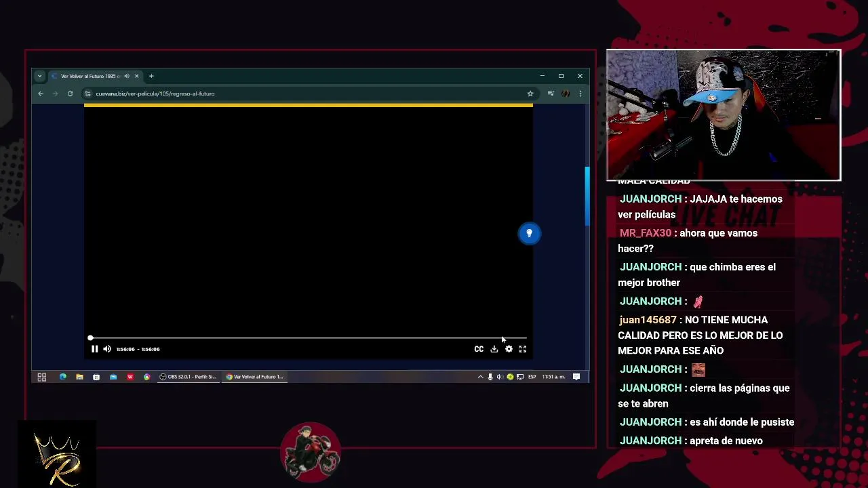
Task: Mute tab audio speaker icon
Action: click(x=127, y=76)
